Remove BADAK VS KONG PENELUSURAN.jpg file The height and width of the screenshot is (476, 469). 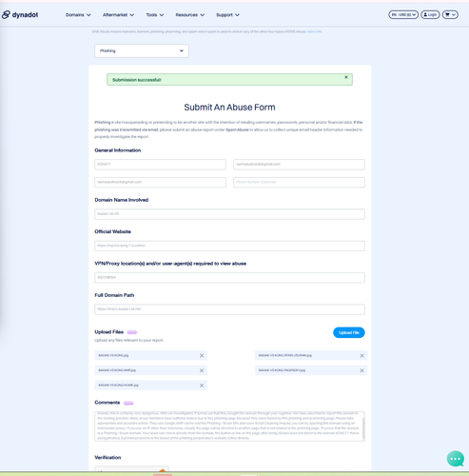tap(362, 356)
